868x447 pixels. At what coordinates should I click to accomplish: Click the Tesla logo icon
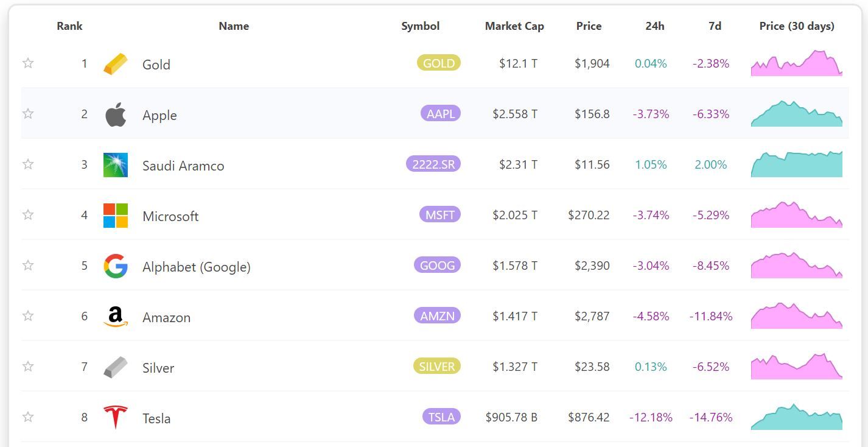116,417
